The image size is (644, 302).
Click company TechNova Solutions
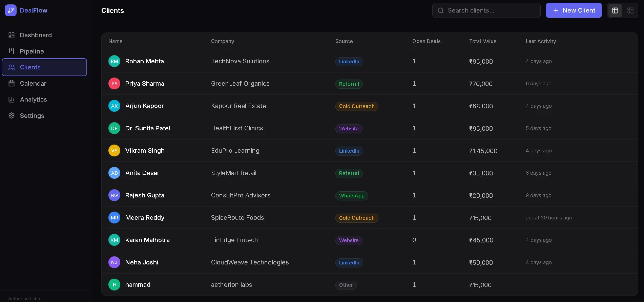coord(240,61)
